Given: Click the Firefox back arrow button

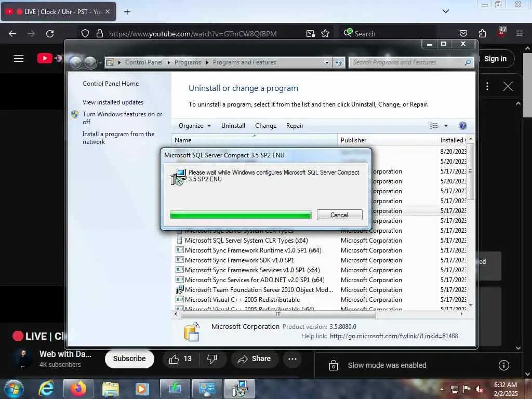Looking at the screenshot, I should coord(12,34).
